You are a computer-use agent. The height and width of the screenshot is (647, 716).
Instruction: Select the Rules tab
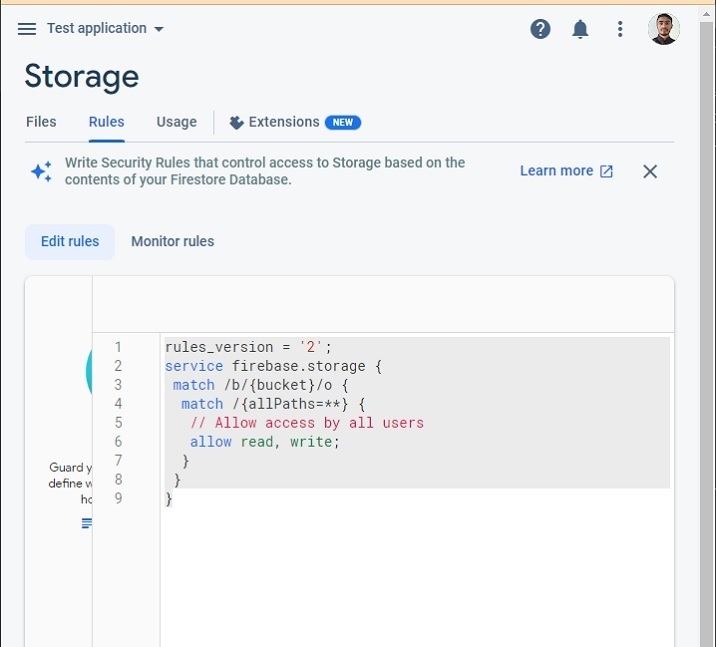click(x=106, y=122)
